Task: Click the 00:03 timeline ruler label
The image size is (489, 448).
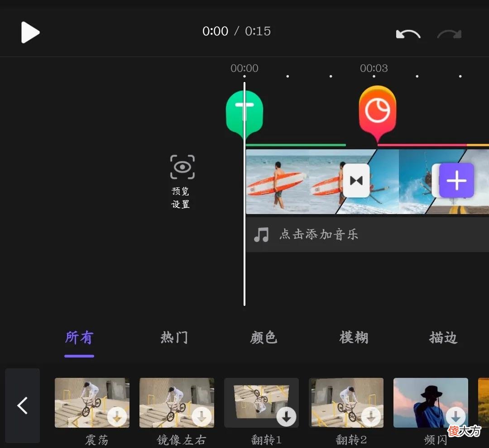Action: (374, 68)
